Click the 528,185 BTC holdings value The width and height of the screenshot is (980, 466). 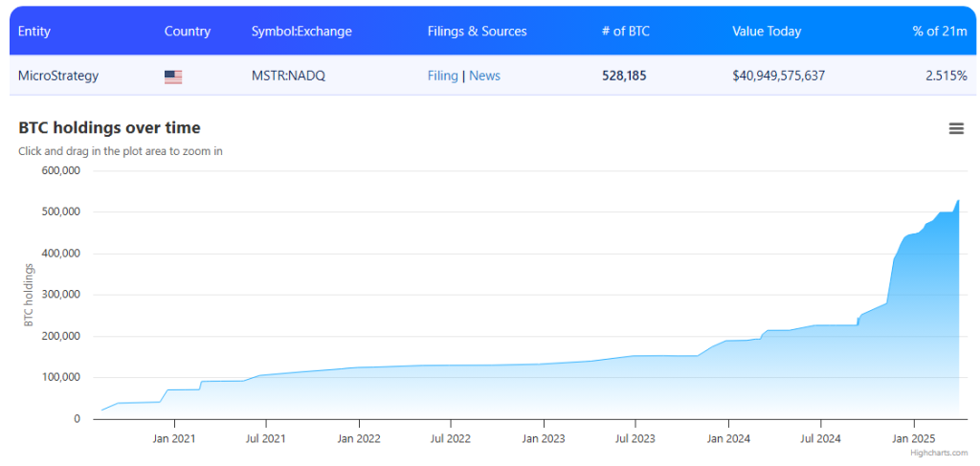point(624,76)
